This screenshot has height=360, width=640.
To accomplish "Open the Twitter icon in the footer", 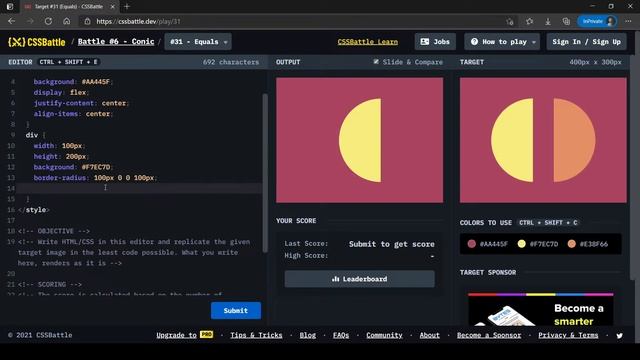I will tap(620, 336).
